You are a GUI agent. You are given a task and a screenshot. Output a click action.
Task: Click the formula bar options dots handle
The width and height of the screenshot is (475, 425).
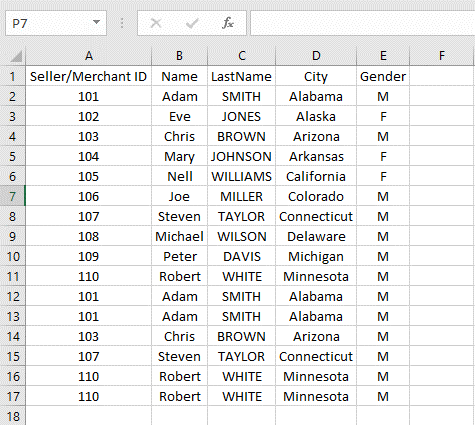(x=122, y=23)
